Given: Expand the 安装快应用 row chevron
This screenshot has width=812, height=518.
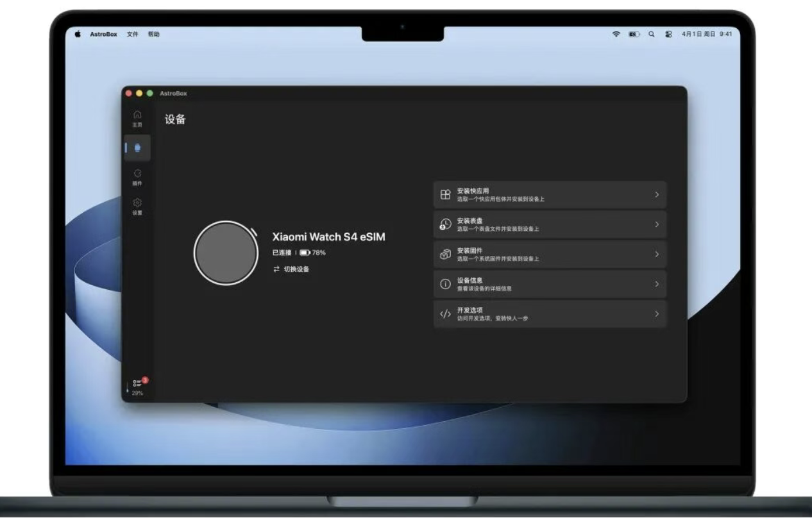Looking at the screenshot, I should tap(657, 195).
